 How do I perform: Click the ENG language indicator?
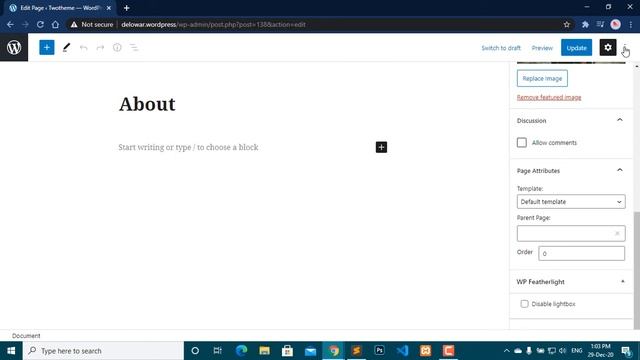pos(576,351)
